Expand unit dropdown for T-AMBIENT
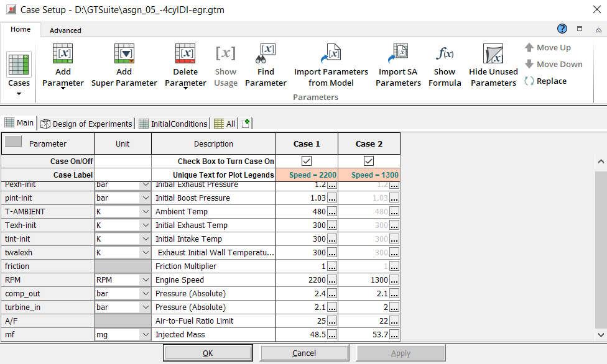The width and height of the screenshot is (607, 364). pos(146,212)
